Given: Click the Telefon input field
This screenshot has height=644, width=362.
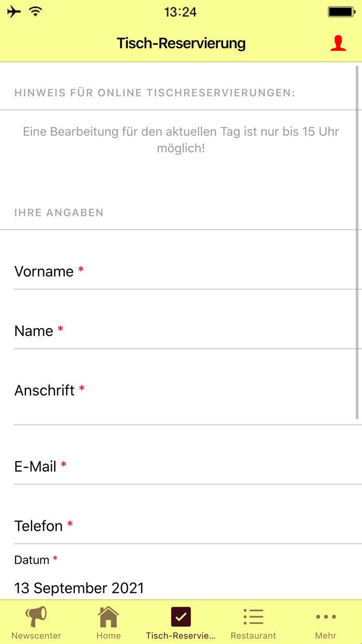Looking at the screenshot, I should [181, 526].
